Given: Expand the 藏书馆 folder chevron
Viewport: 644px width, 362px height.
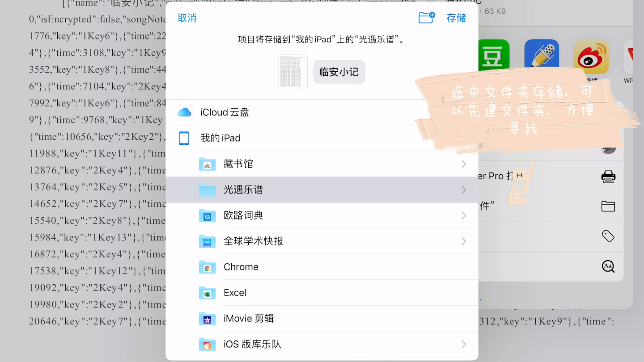Looking at the screenshot, I should (x=464, y=164).
